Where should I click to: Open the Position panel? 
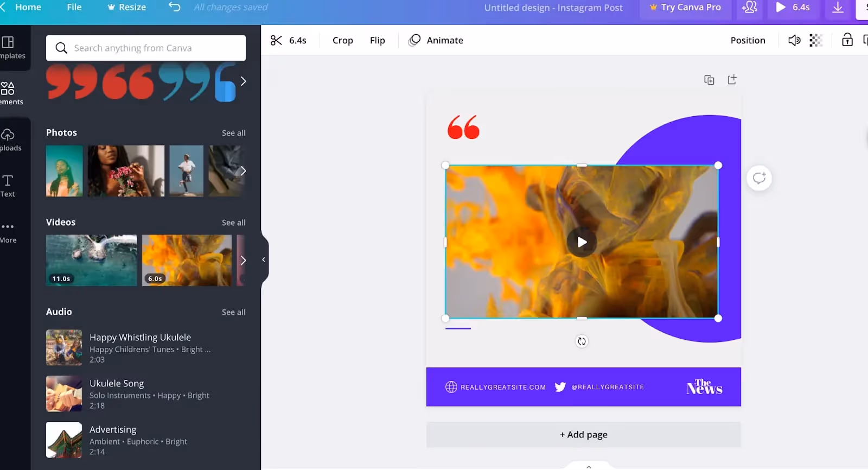(x=748, y=40)
